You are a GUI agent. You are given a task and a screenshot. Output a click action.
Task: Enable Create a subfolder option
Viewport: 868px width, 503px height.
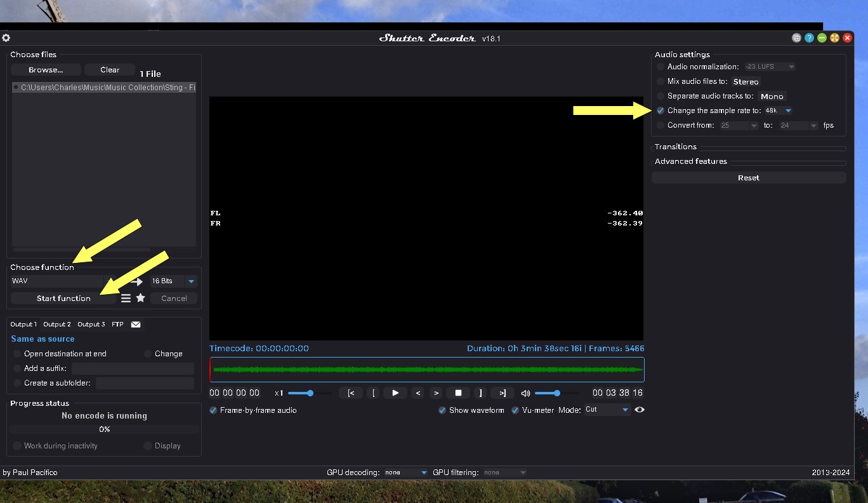[x=17, y=383]
